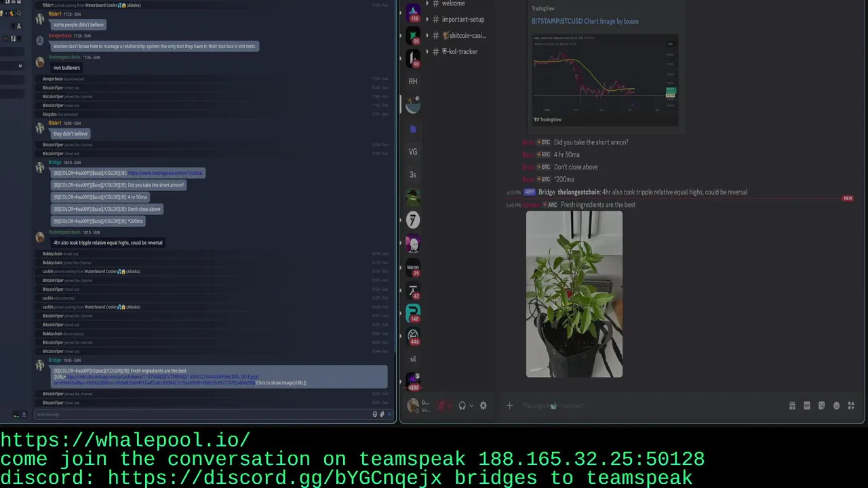Open Discord user settings gear
The image size is (868, 488).
483,405
